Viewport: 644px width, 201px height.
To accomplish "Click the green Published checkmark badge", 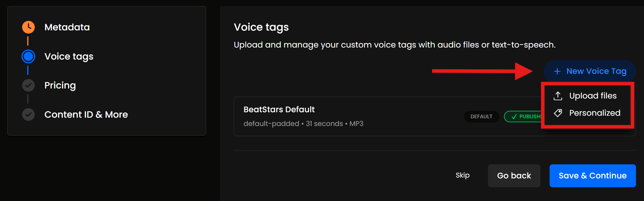I will click(x=523, y=117).
